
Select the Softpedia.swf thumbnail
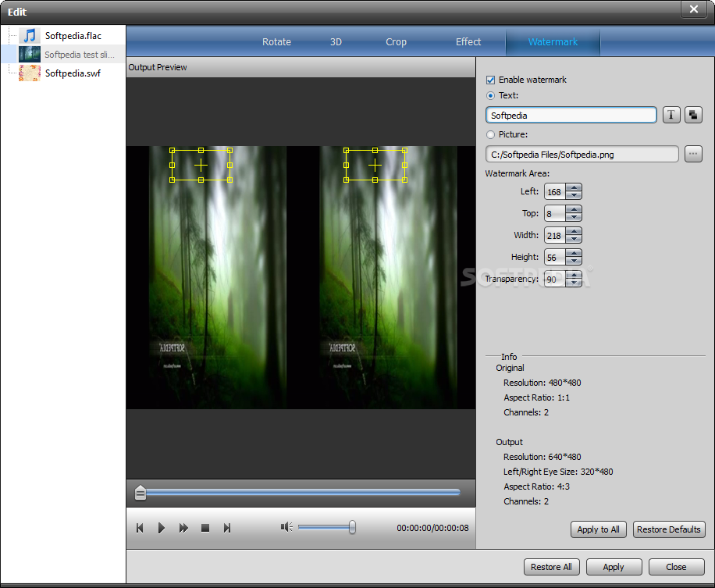point(30,73)
